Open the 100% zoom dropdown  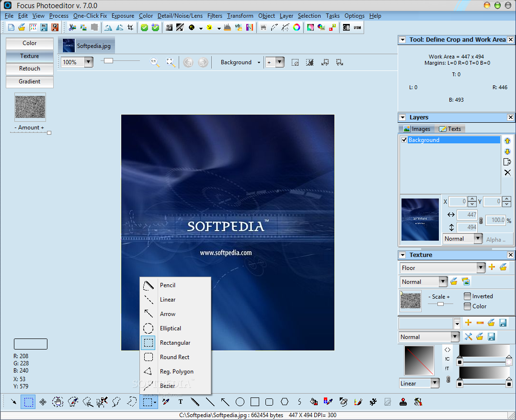point(89,62)
